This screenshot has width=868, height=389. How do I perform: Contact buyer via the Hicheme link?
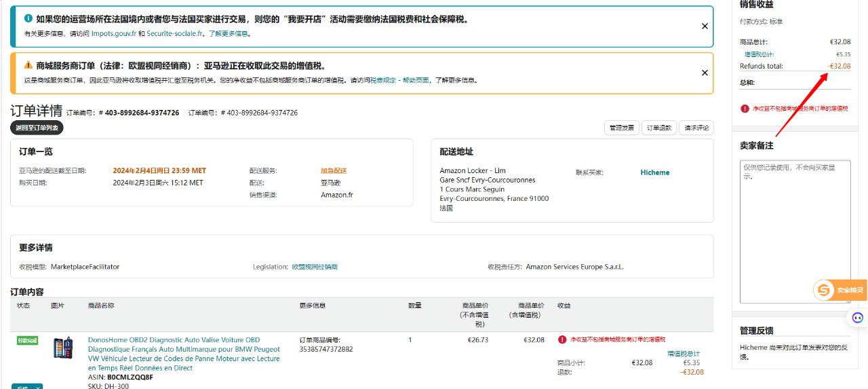tap(654, 172)
